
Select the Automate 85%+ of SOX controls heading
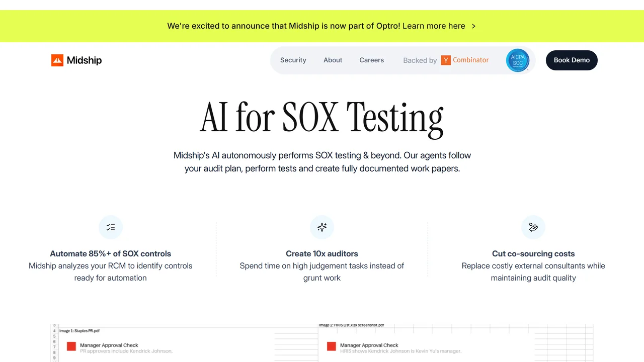click(111, 254)
